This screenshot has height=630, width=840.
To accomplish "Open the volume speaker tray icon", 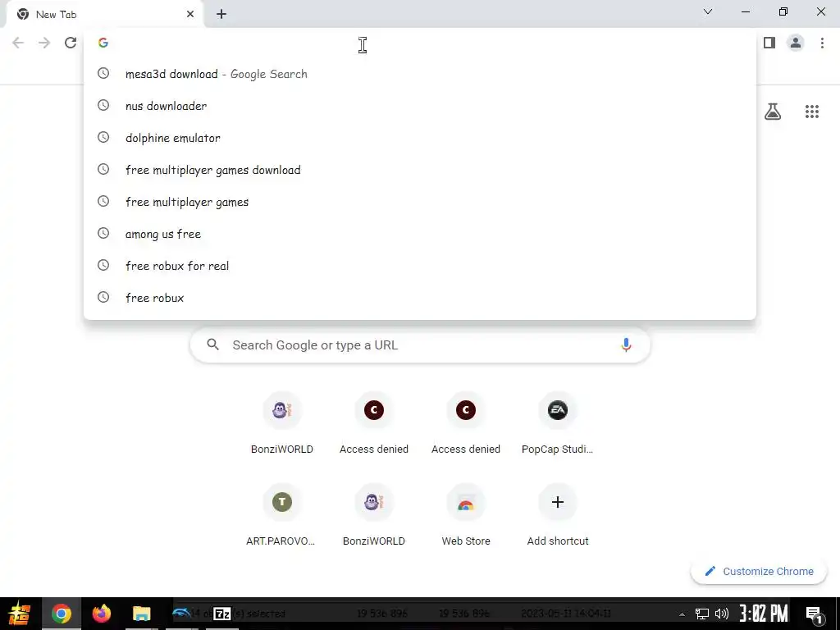I will [722, 614].
